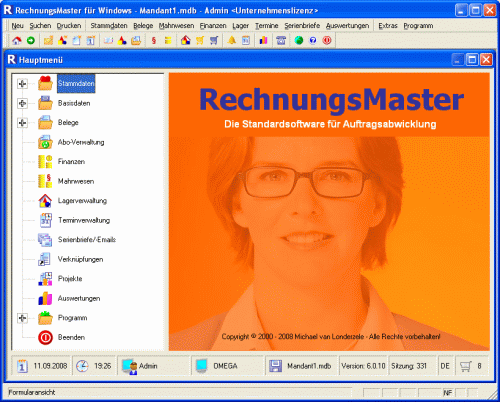Open the Extras menu
Viewport: 500px width, 402px height.
click(388, 26)
